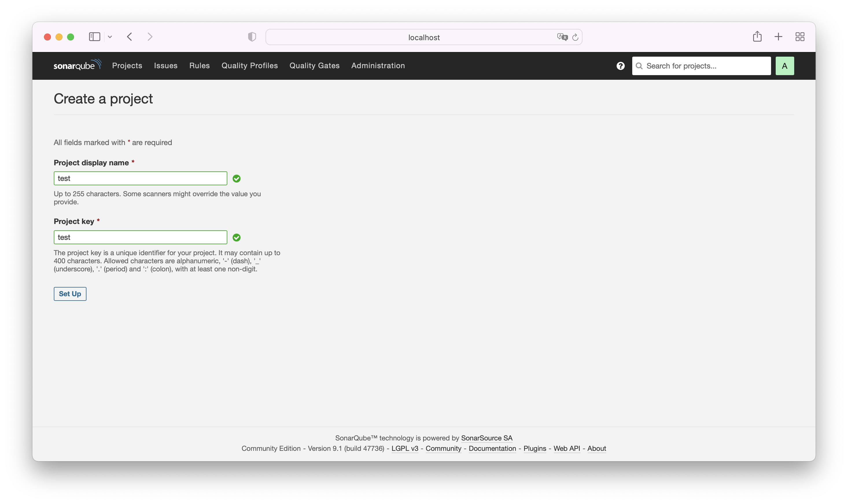The height and width of the screenshot is (504, 848).
Task: Open the Web API footer link
Action: click(x=567, y=448)
